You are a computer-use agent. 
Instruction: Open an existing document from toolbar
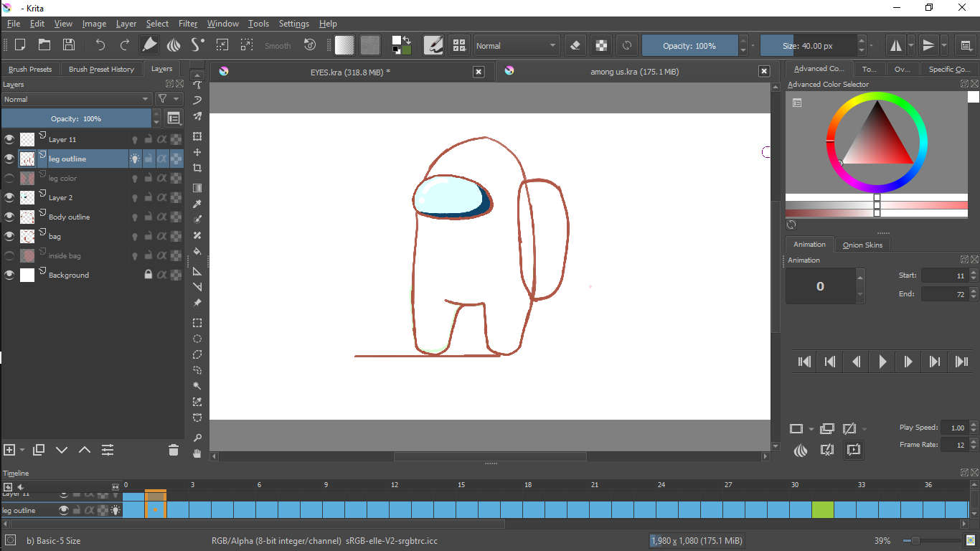point(44,44)
